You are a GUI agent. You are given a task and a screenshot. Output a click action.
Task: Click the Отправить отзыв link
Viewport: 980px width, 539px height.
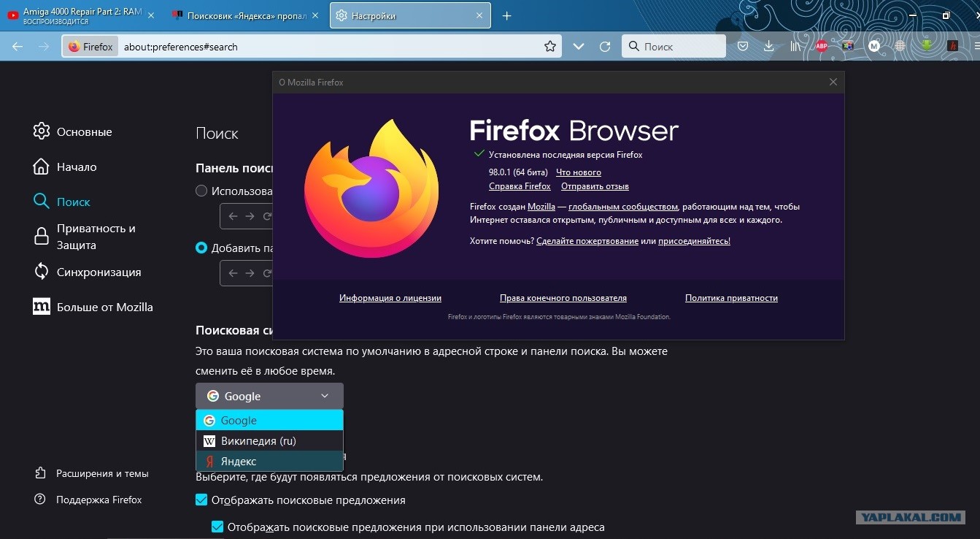pos(595,186)
